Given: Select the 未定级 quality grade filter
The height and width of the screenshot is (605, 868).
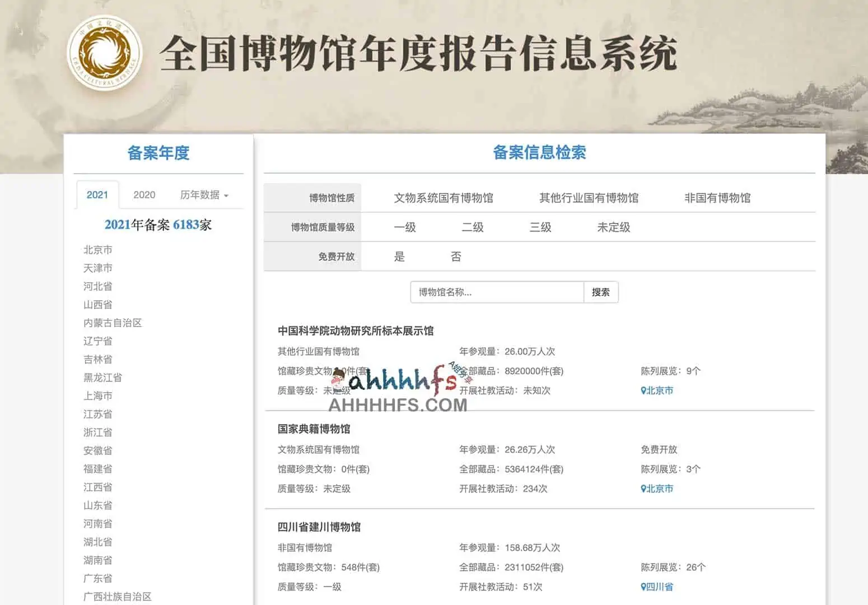Looking at the screenshot, I should click(613, 227).
